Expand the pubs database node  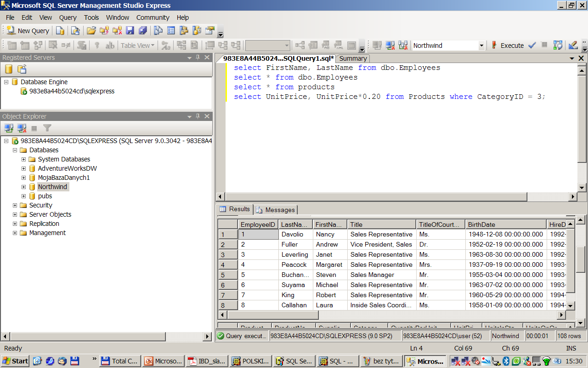pos(24,196)
